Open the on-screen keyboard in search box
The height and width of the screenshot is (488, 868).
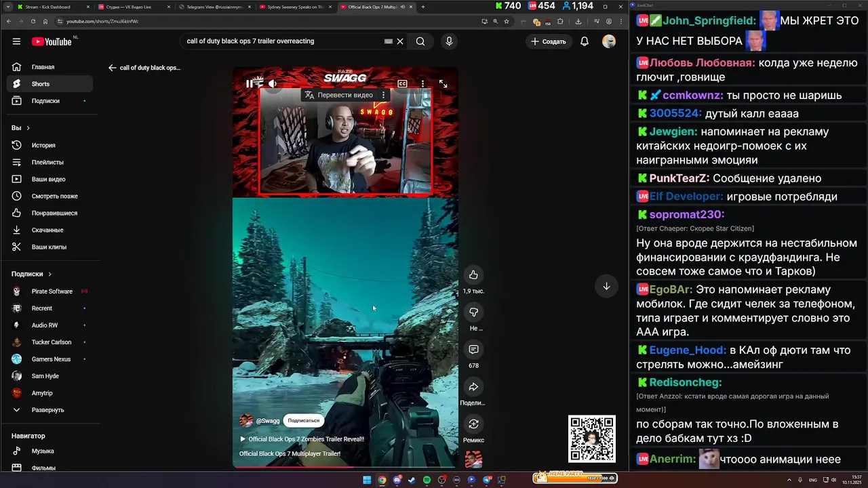coord(388,41)
